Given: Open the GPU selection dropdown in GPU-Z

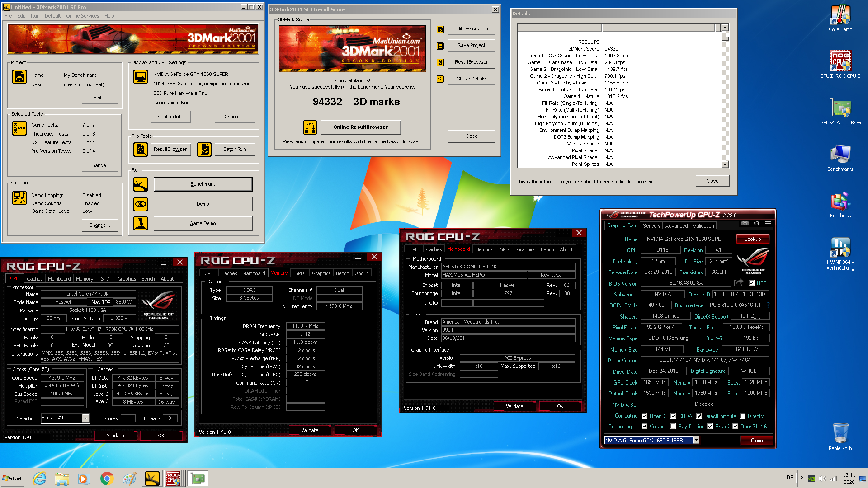Looking at the screenshot, I should pos(696,440).
